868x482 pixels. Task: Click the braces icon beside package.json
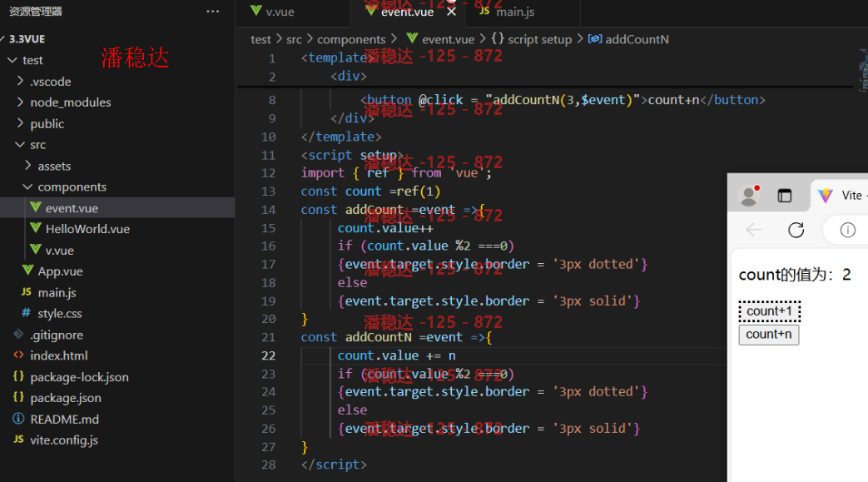pos(18,397)
